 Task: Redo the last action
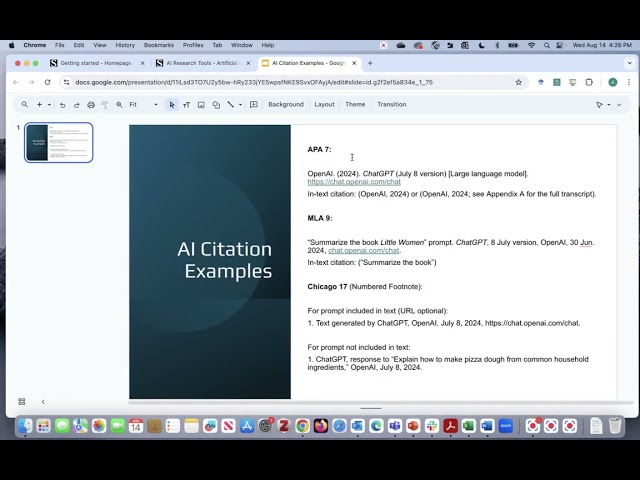coord(76,105)
